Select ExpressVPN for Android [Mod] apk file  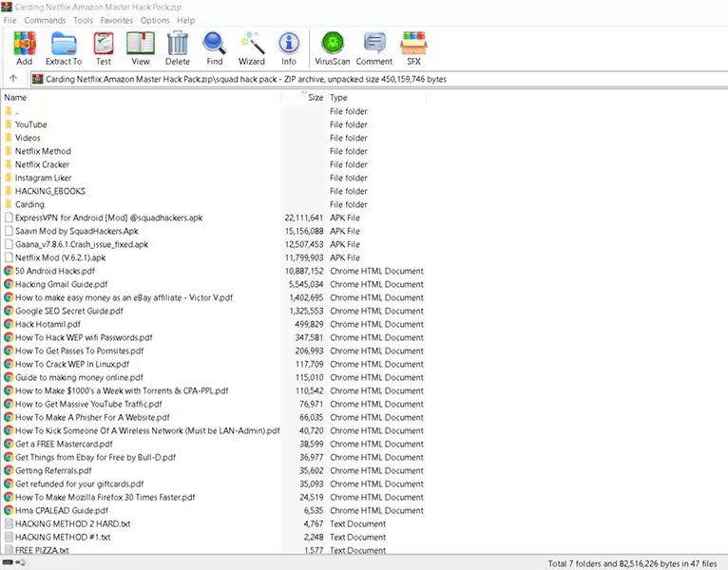tap(108, 218)
